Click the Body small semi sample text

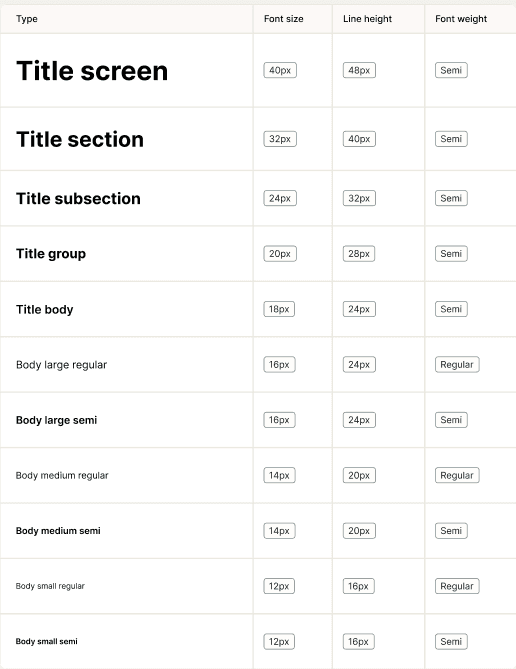click(47, 641)
